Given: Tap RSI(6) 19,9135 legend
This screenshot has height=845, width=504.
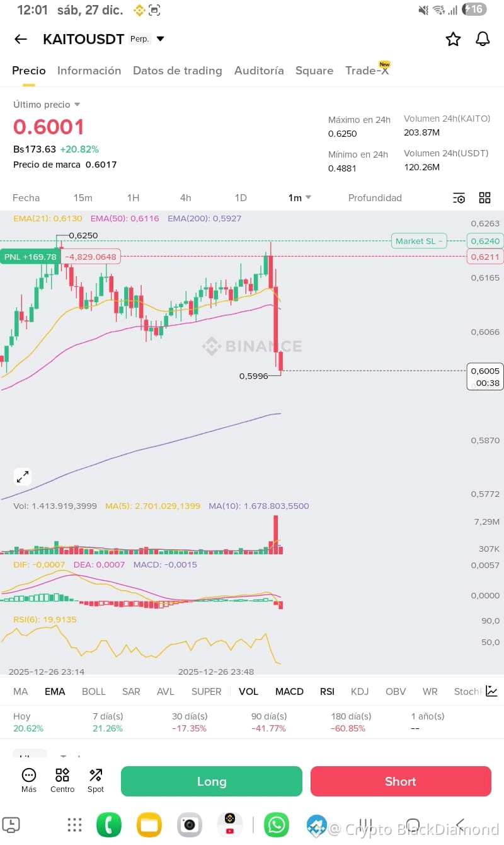Looking at the screenshot, I should tap(45, 620).
